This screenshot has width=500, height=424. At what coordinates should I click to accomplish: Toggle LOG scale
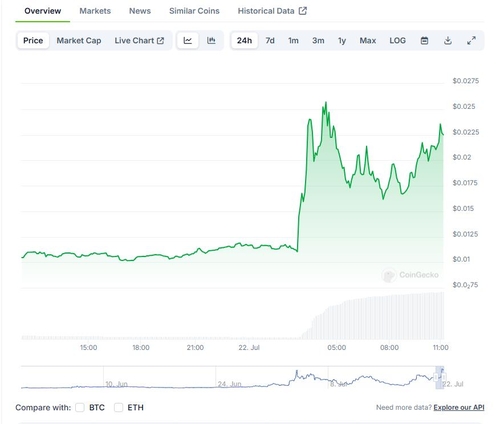(397, 41)
